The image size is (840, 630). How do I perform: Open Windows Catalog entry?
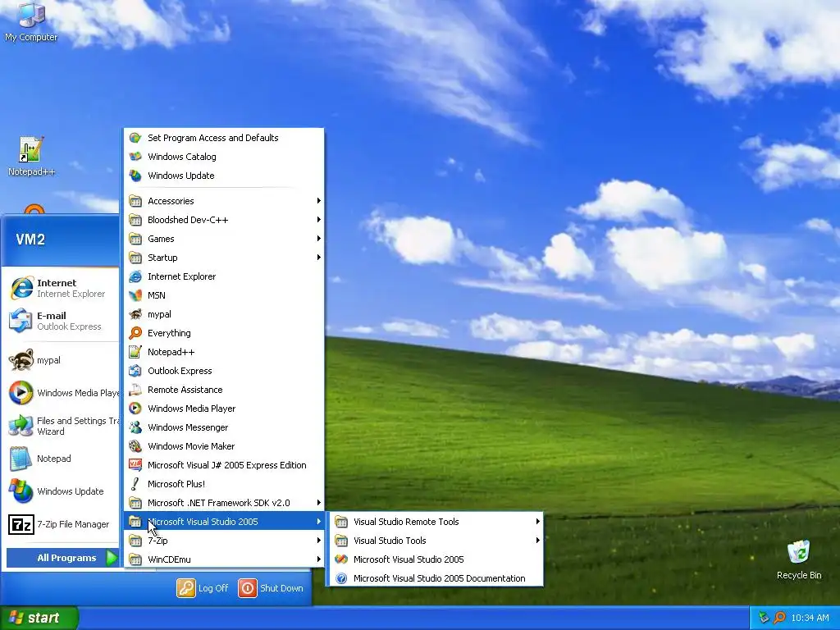224,157
